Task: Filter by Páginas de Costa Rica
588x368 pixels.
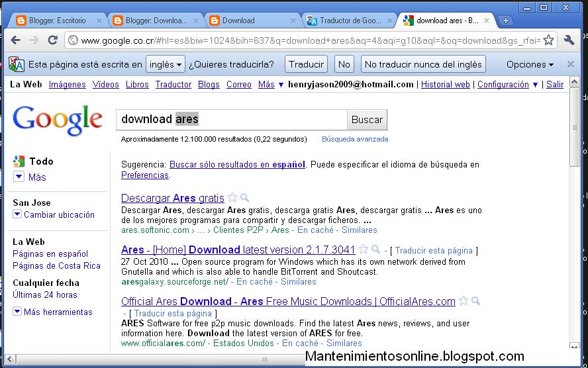Action: click(x=57, y=265)
